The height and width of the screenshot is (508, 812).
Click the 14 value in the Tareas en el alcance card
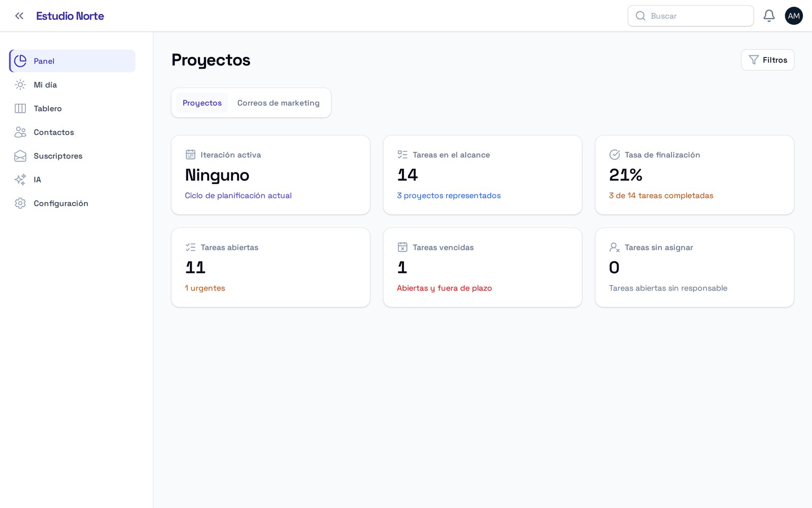point(408,175)
